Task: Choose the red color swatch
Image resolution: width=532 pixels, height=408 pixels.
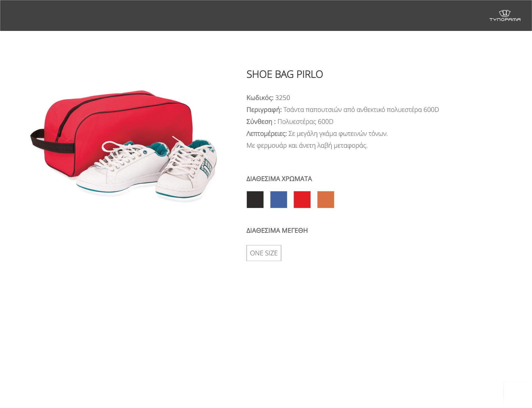Action: pyautogui.click(x=302, y=200)
